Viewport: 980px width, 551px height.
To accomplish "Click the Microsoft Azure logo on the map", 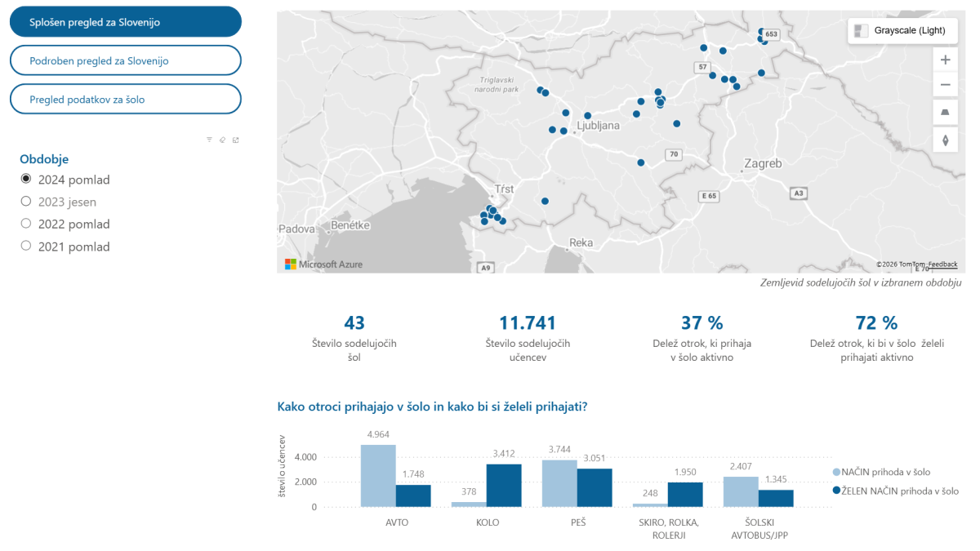I will pyautogui.click(x=323, y=264).
